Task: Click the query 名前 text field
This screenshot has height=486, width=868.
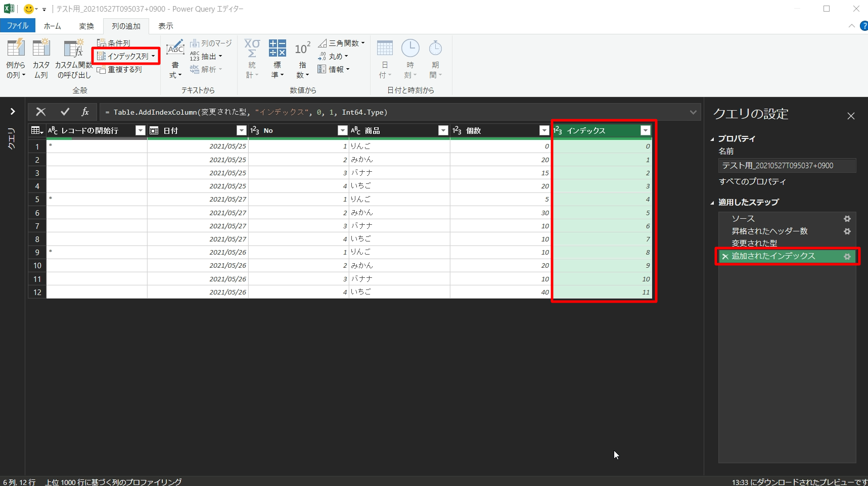Action: coord(786,166)
